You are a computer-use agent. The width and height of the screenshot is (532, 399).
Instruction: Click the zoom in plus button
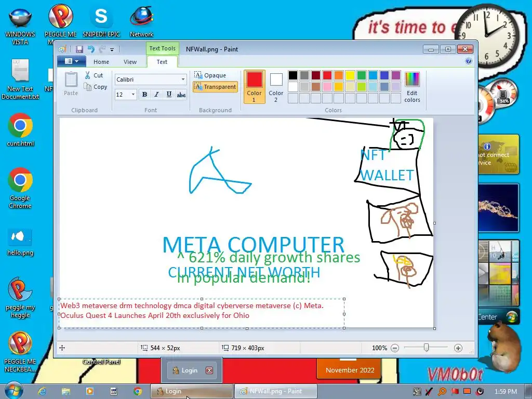(x=458, y=348)
